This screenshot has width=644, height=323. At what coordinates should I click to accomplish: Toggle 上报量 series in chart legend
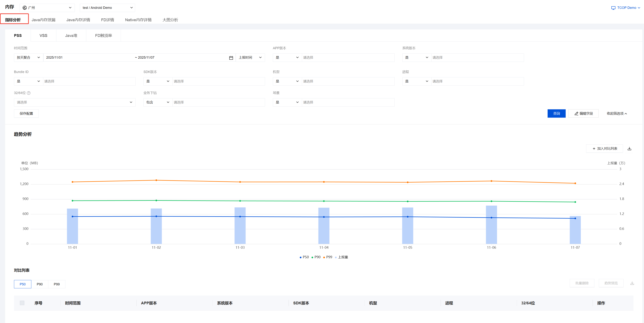pyautogui.click(x=341, y=257)
